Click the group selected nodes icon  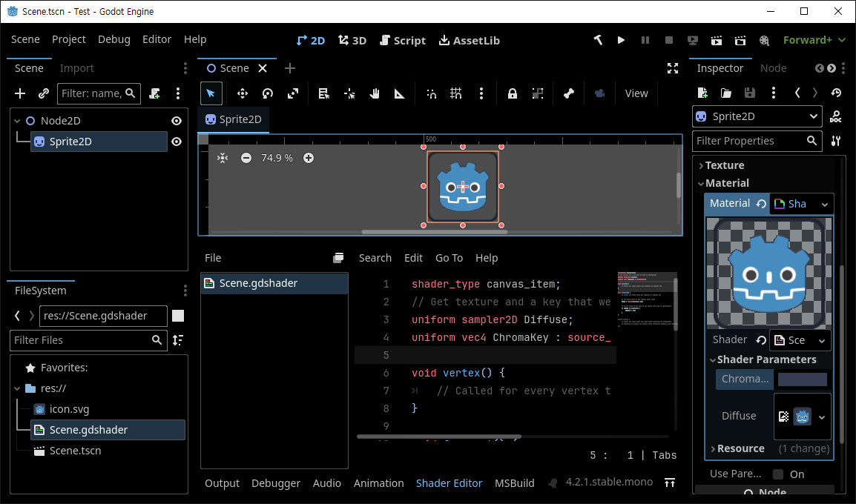coord(538,93)
